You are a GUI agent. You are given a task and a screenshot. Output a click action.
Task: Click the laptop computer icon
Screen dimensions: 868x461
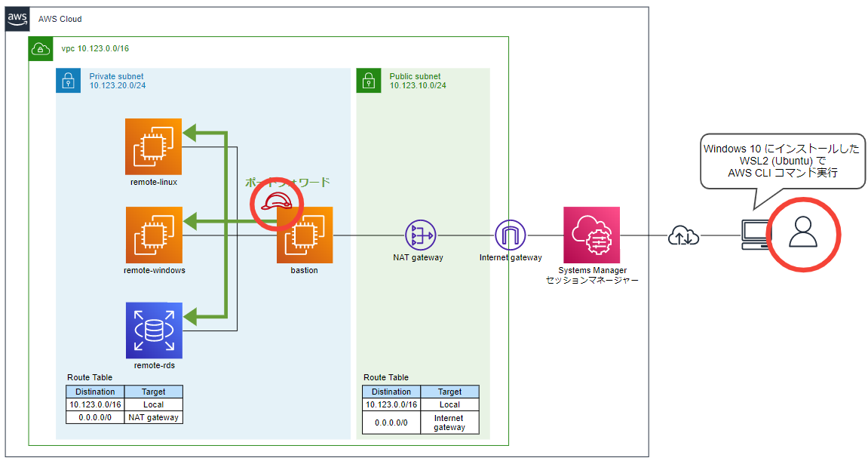(755, 235)
